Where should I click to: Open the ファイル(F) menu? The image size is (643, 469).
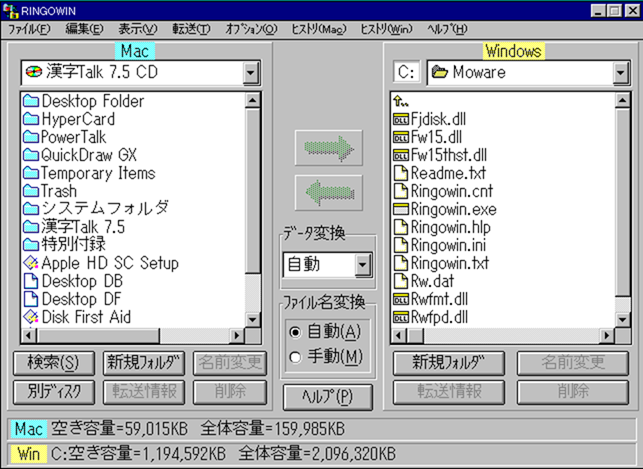point(29,29)
